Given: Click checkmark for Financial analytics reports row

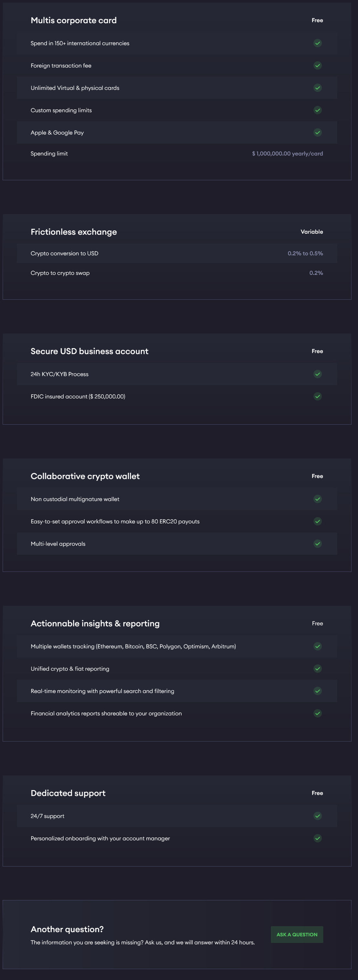Looking at the screenshot, I should 318,713.
